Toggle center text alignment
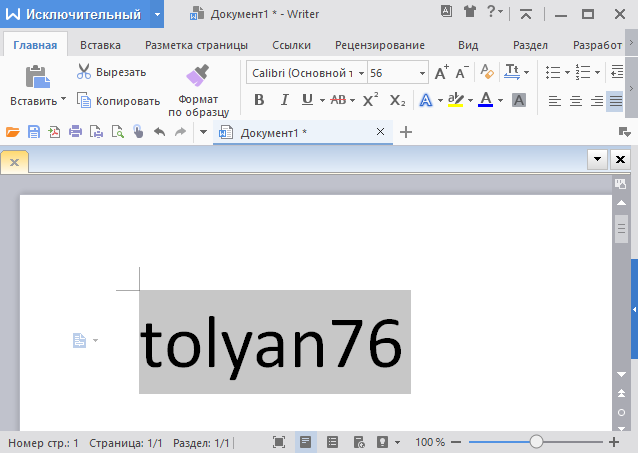This screenshot has width=638, height=453. [575, 100]
